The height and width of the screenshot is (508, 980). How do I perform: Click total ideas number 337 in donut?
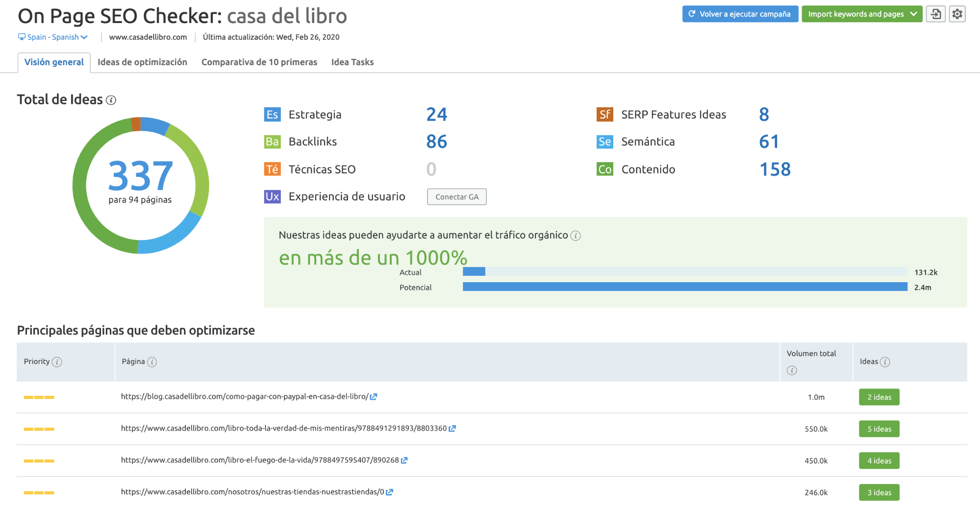click(x=140, y=176)
